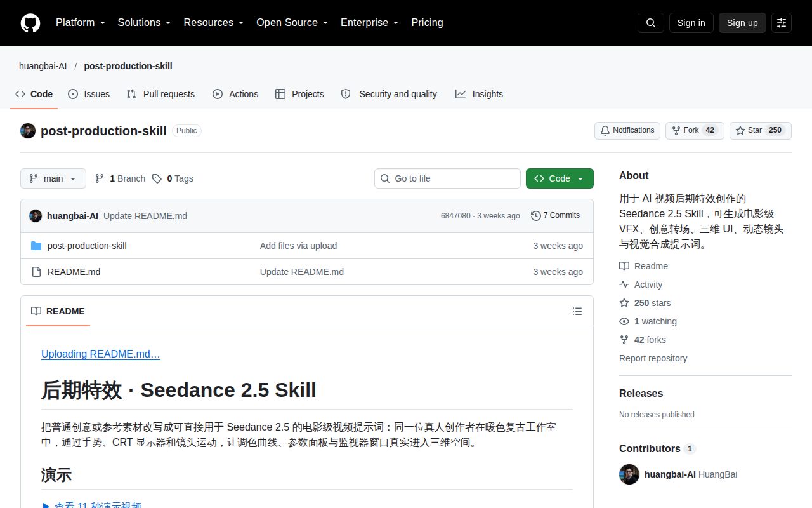The height and width of the screenshot is (508, 812).
Task: Click the Report repository link
Action: pyautogui.click(x=653, y=358)
